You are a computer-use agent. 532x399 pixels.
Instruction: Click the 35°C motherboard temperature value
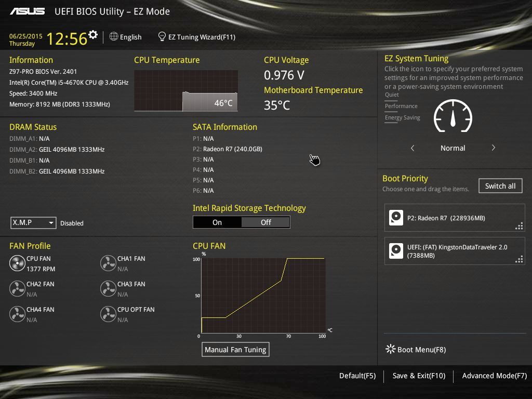point(277,105)
